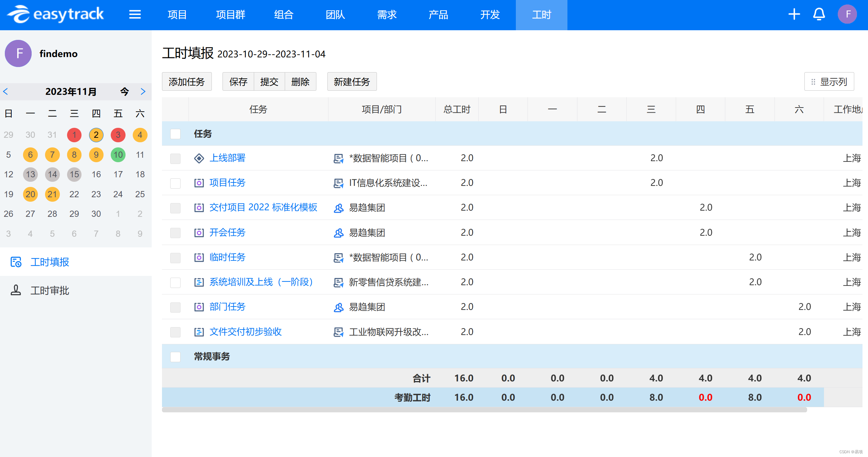
Task: Click the 新建任务 button
Action: 352,82
